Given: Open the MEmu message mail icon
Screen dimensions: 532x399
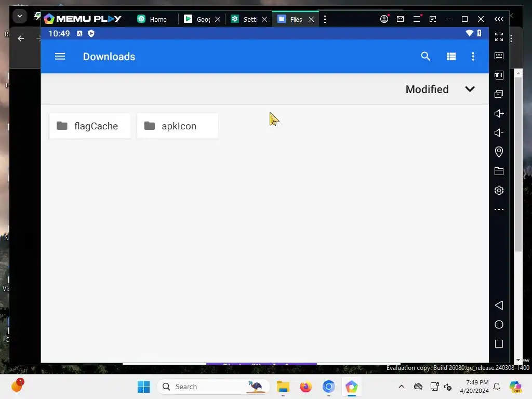Looking at the screenshot, I should pos(401,19).
